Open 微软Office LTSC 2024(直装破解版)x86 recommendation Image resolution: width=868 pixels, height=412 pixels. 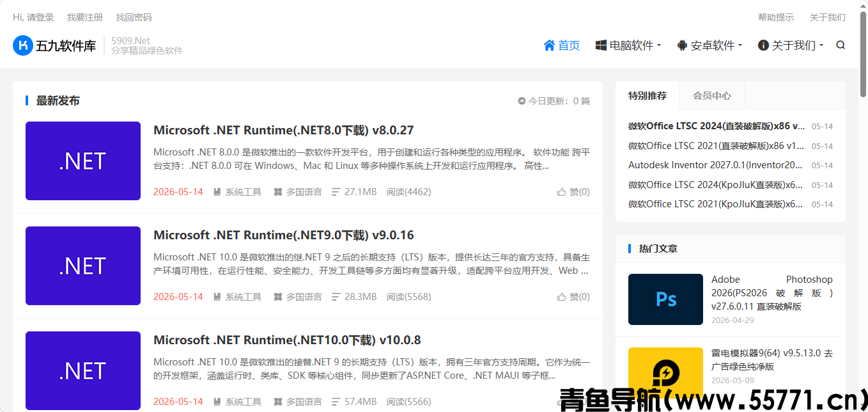pos(717,126)
